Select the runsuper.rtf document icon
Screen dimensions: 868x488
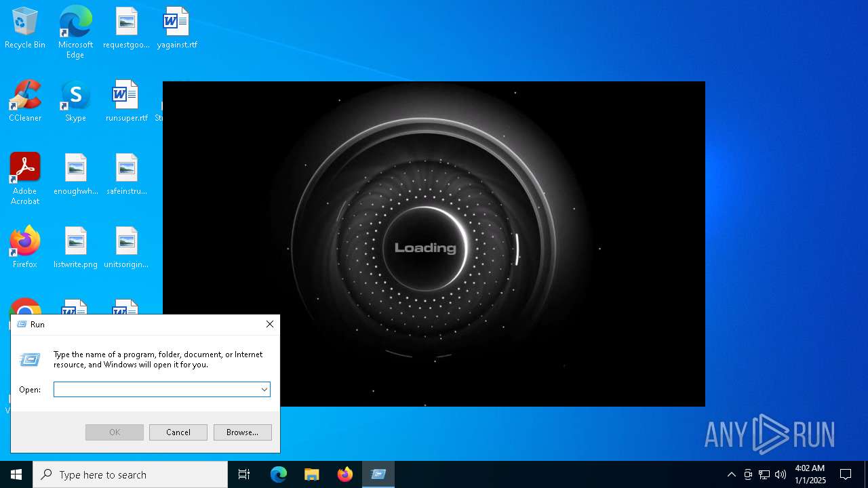[126, 102]
